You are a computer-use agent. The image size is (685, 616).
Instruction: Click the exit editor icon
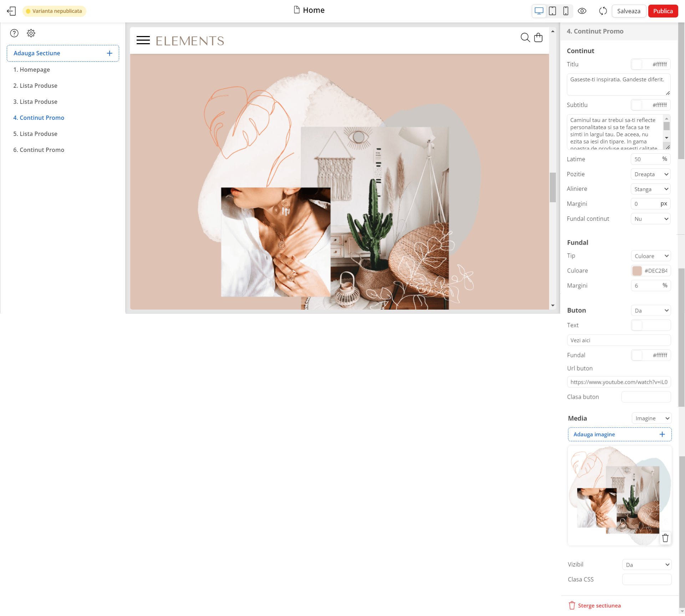pyautogui.click(x=11, y=11)
